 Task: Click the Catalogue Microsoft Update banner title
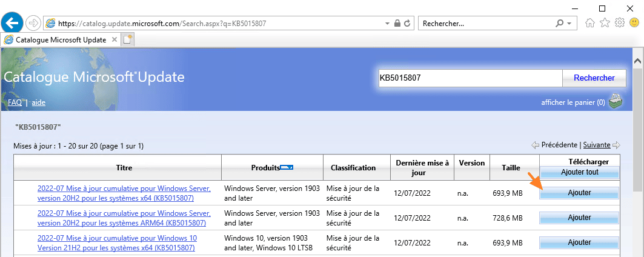point(94,77)
